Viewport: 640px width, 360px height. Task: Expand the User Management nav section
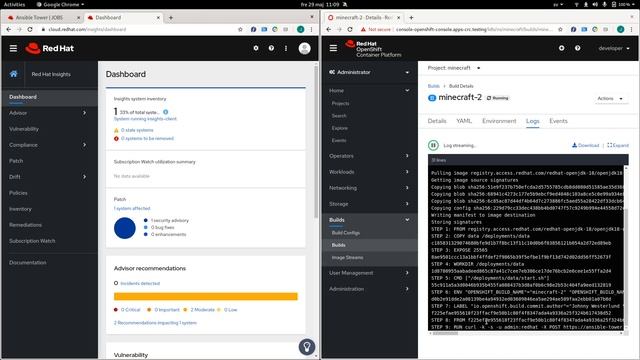[369, 273]
